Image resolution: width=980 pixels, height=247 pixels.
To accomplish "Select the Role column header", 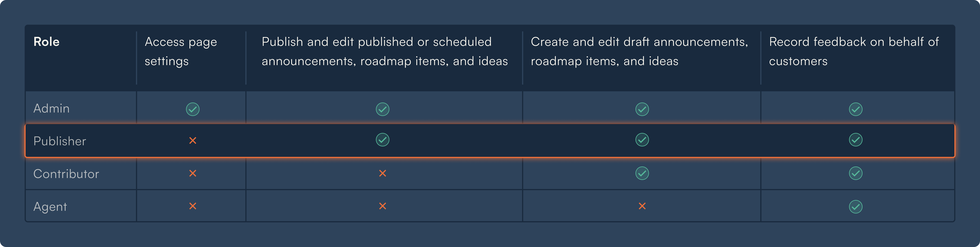I will click(46, 41).
